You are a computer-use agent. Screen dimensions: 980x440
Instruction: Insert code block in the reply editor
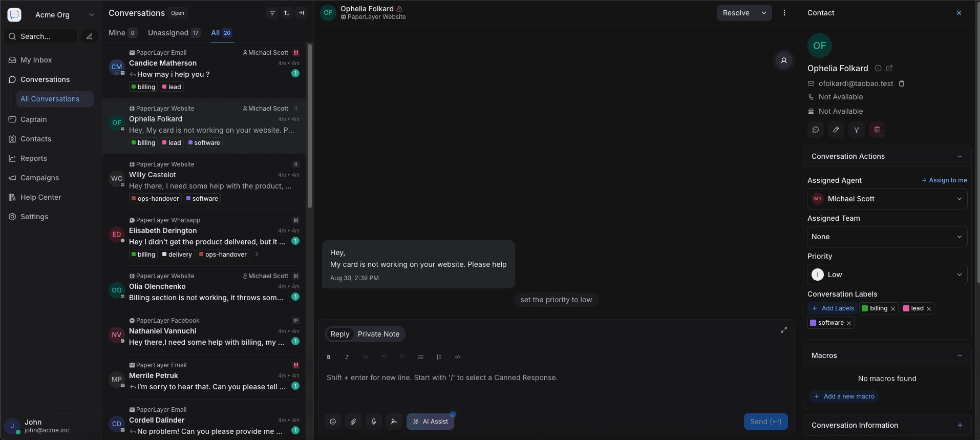pyautogui.click(x=458, y=357)
